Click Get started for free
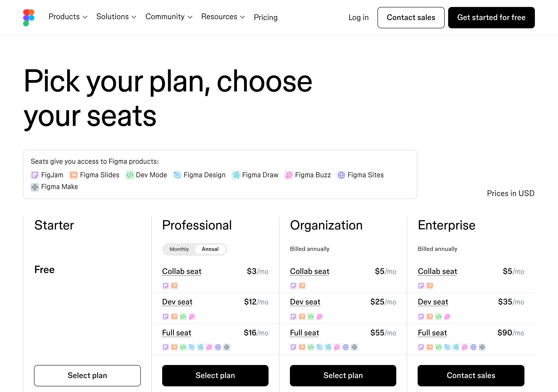558x392 pixels. 491,17
